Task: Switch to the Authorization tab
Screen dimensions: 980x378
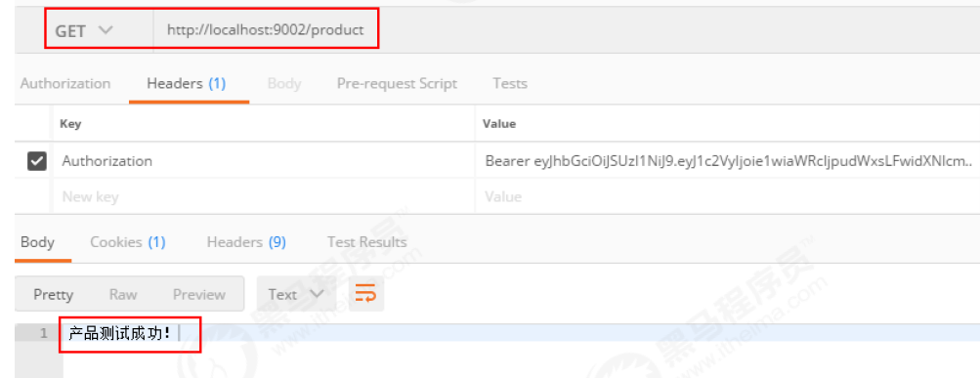Action: [x=65, y=83]
